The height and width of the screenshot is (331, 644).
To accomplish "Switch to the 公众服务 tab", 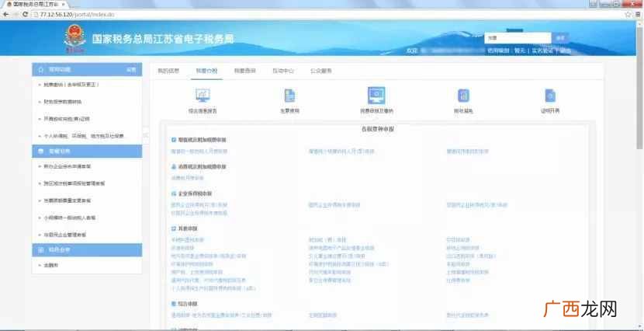I will point(321,71).
